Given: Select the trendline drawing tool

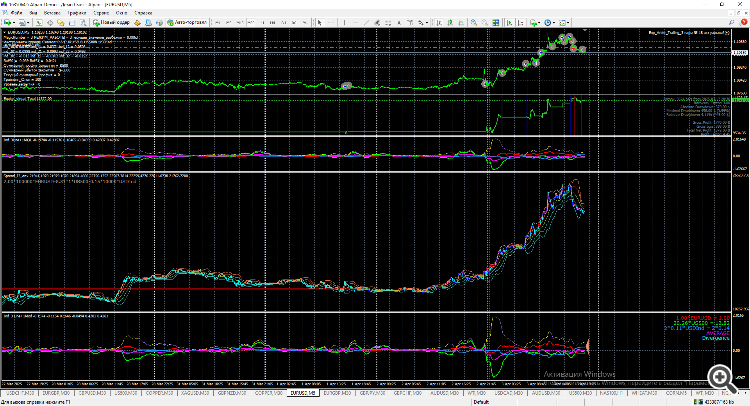Looking at the screenshot, I should point(366,22).
